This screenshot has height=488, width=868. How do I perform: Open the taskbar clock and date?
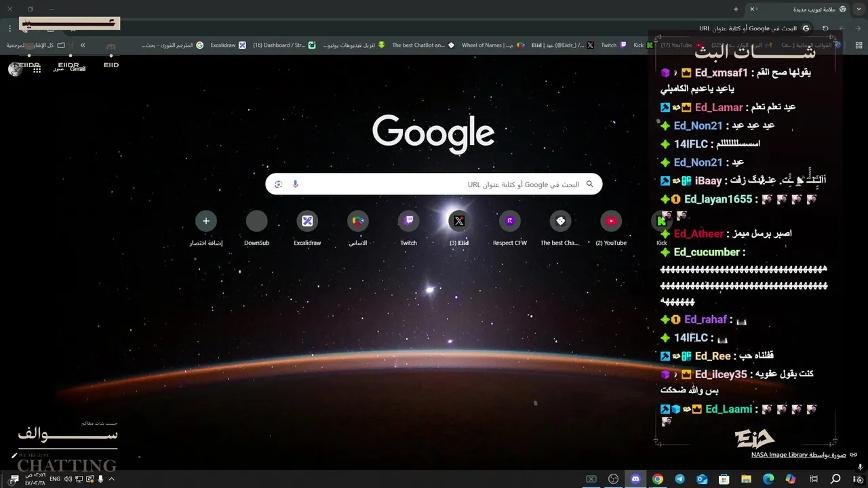[35, 479]
